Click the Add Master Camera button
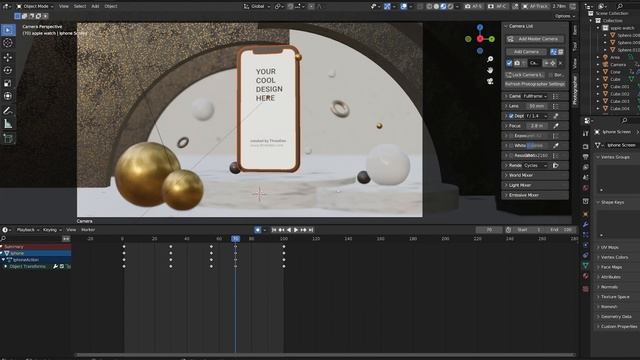Screen dimensions: 640x360 535,39
